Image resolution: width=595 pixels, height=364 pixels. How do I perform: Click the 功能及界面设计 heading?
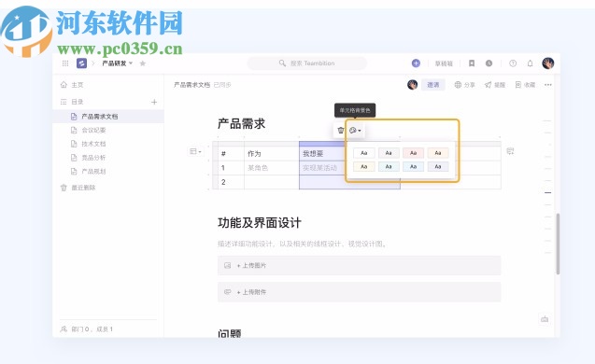260,222
